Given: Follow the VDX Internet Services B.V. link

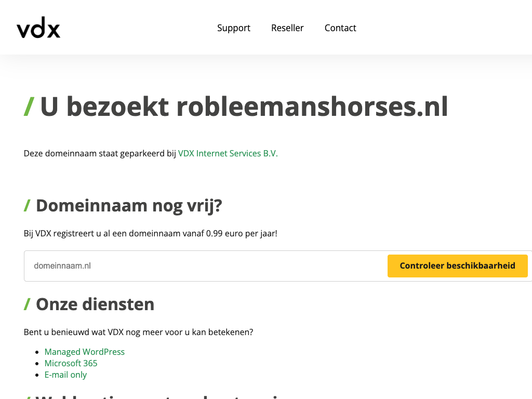Looking at the screenshot, I should [x=228, y=154].
